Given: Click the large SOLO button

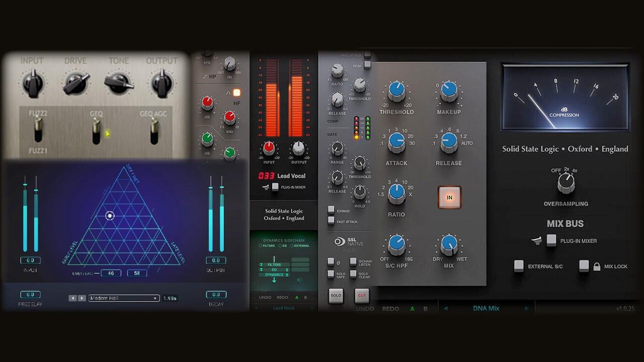Looking at the screenshot, I should pyautogui.click(x=336, y=296).
